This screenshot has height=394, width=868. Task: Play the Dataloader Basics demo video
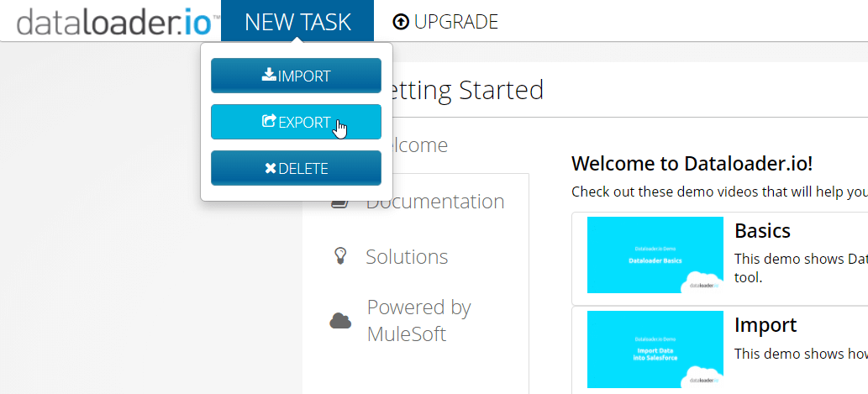pos(655,255)
